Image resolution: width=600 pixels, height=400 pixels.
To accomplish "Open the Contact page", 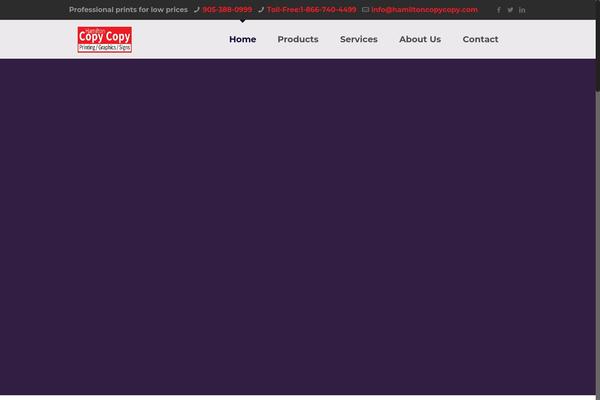I will pos(480,39).
